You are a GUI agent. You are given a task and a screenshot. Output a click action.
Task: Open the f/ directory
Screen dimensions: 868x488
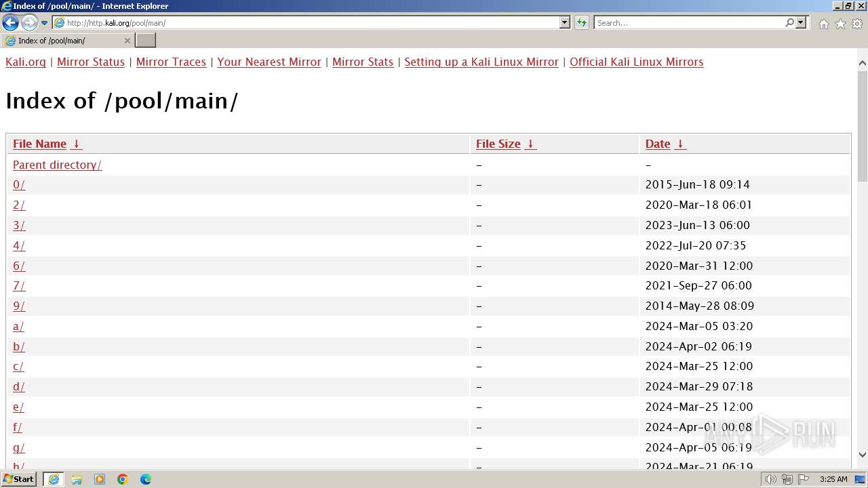click(18, 427)
